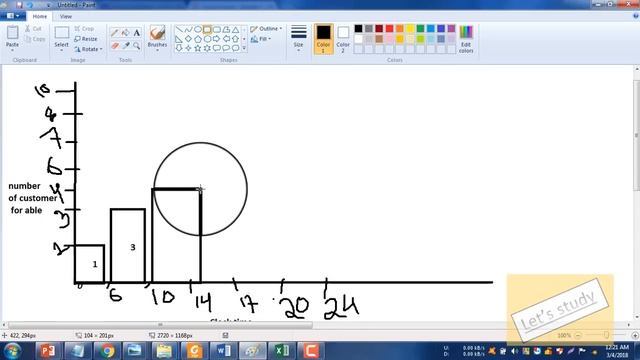Open Word from the taskbar
This screenshot has height=360, width=640.
tap(223, 351)
